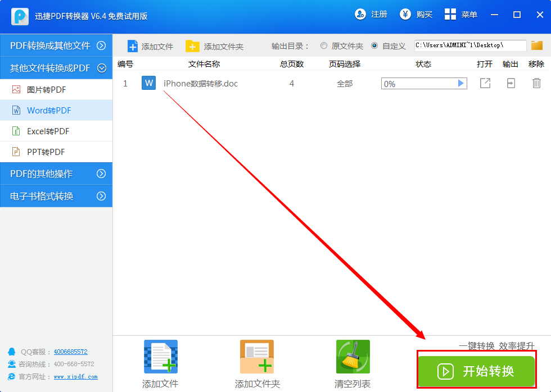551x392 pixels.
Task: Click the large 添加文件 icon at bottom
Action: 161,357
